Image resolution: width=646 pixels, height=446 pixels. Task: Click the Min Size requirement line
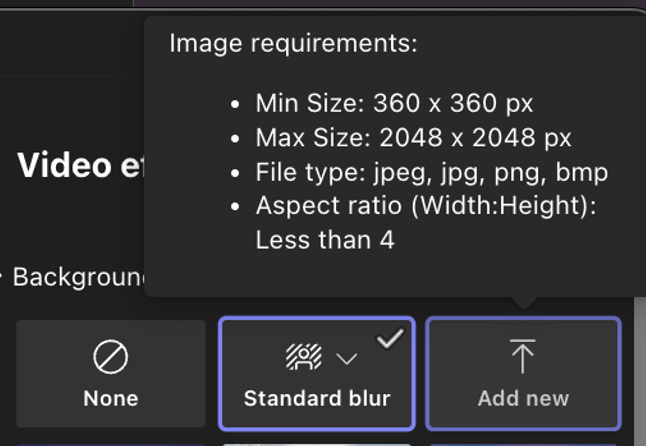[x=394, y=103]
